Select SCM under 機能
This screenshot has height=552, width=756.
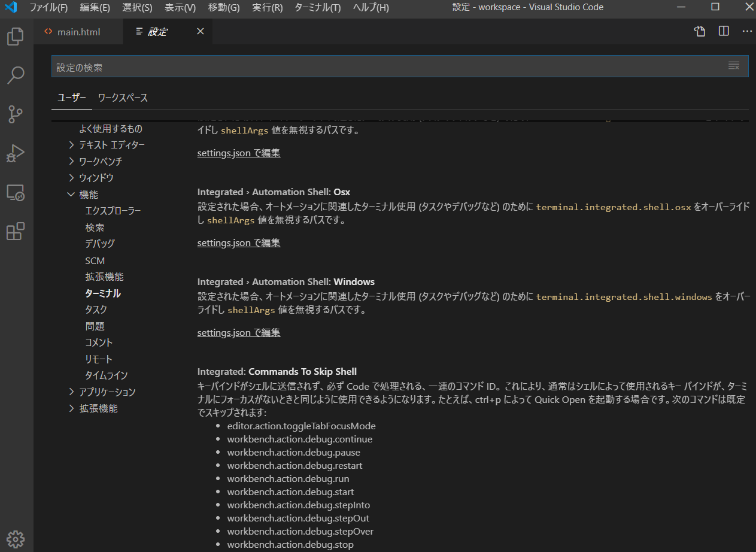pos(95,260)
